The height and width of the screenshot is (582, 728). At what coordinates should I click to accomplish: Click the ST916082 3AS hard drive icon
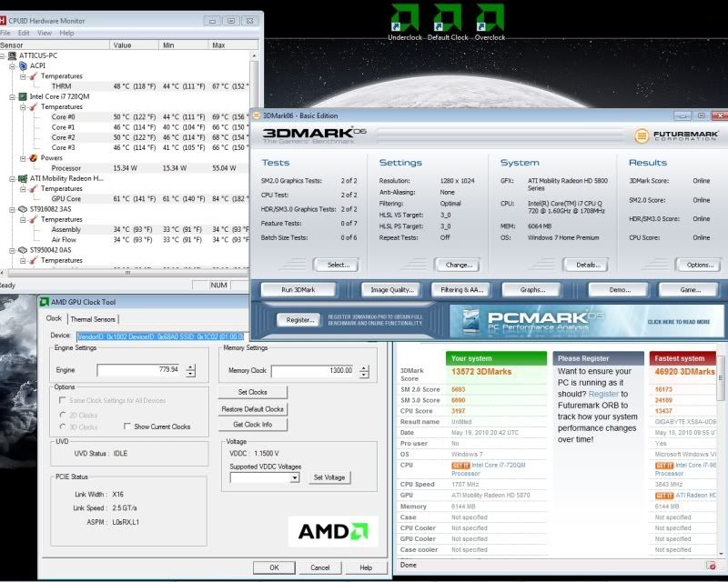coord(23,209)
